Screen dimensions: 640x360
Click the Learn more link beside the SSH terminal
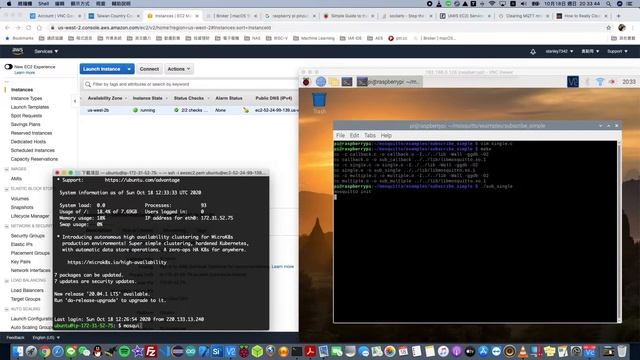point(282,266)
